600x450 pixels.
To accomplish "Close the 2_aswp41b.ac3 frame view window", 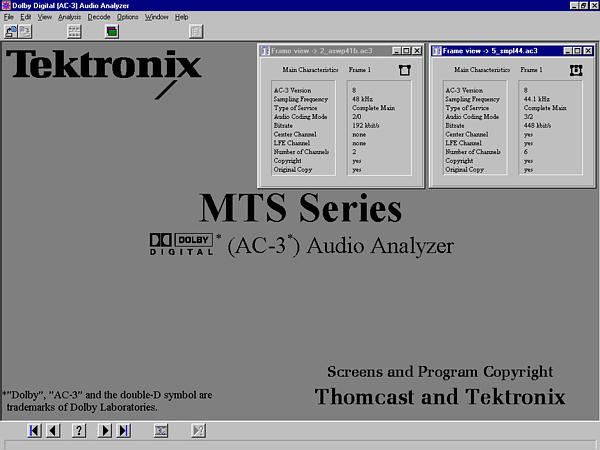I will coord(417,51).
